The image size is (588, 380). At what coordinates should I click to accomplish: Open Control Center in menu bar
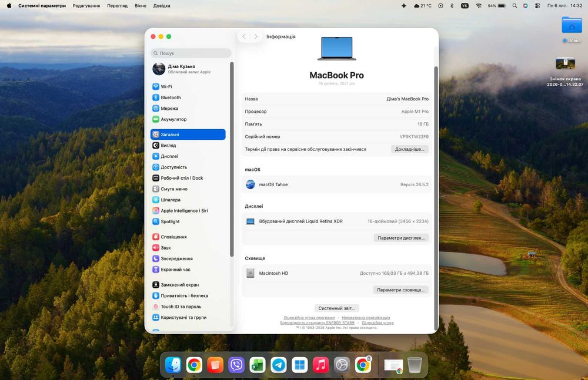pyautogui.click(x=537, y=6)
